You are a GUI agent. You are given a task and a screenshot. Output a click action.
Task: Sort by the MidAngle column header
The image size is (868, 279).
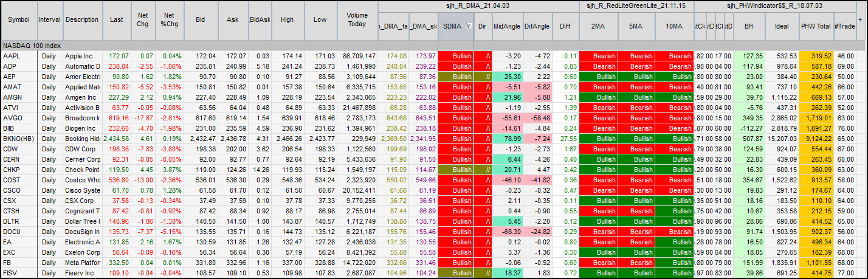tap(506, 27)
